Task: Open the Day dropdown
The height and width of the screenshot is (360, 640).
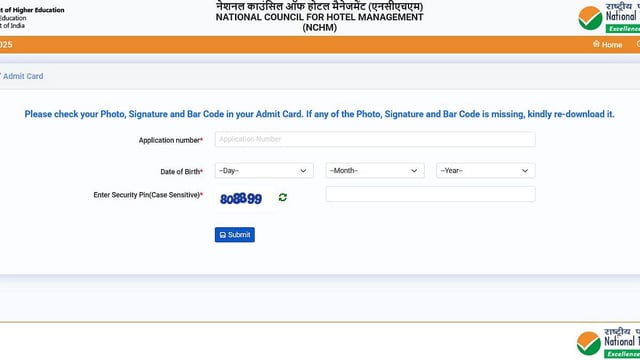Action: point(264,171)
